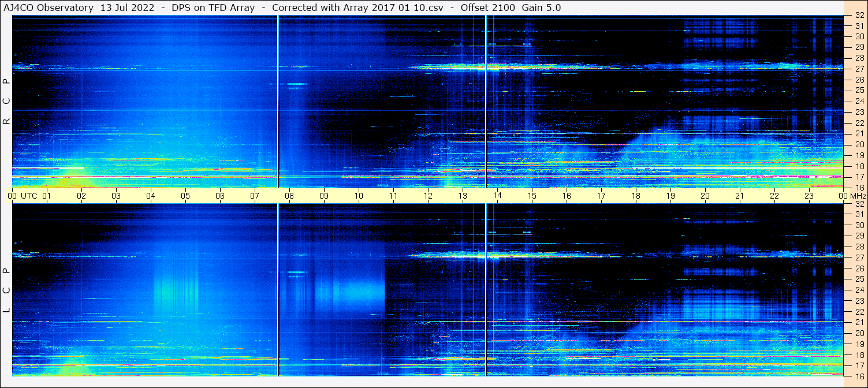Click the 32 MHz label on LCP scale
The width and height of the screenshot is (868, 388).
click(859, 204)
